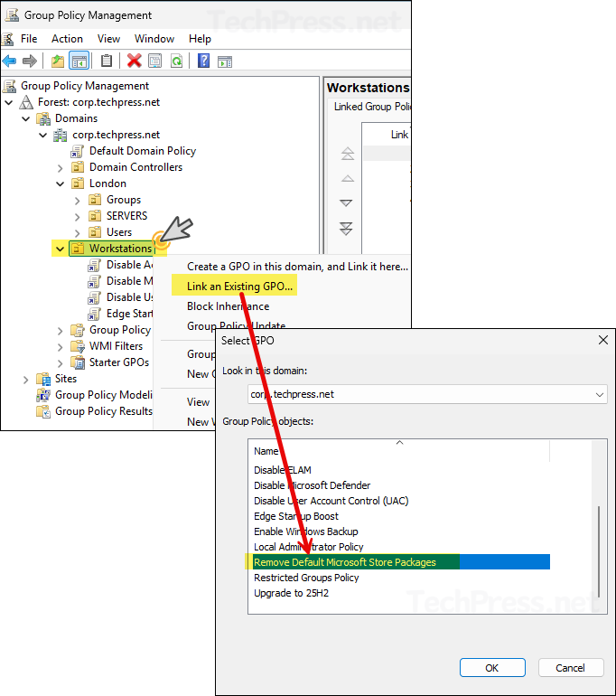Expand the Domain Controllers node
616x696 pixels.
[61, 168]
